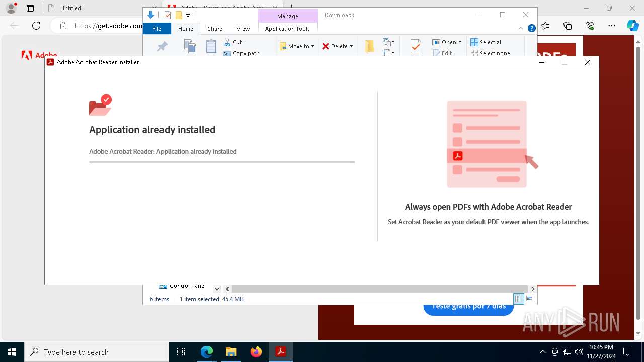Open the Copilot sidebar icon
Screen dimensions: 644x362
click(x=632, y=26)
